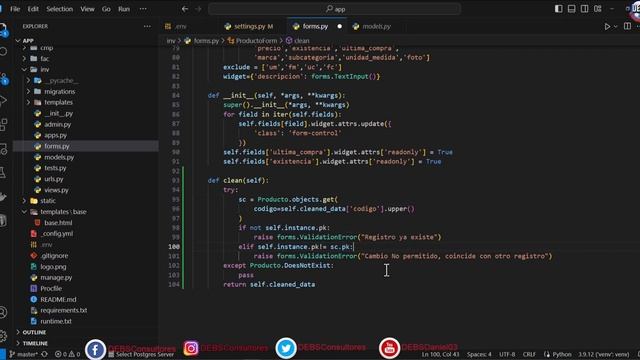Expand the cmp folder
The image size is (640, 360).
tap(47, 48)
